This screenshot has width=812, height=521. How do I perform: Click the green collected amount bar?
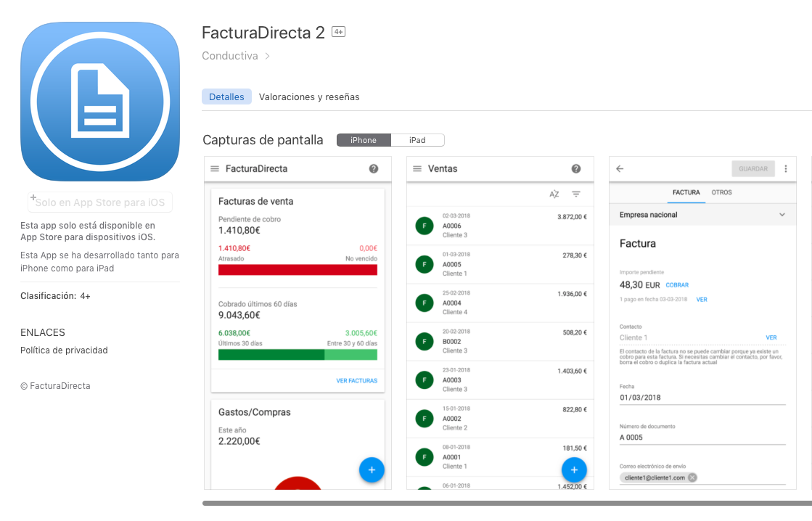pyautogui.click(x=298, y=355)
